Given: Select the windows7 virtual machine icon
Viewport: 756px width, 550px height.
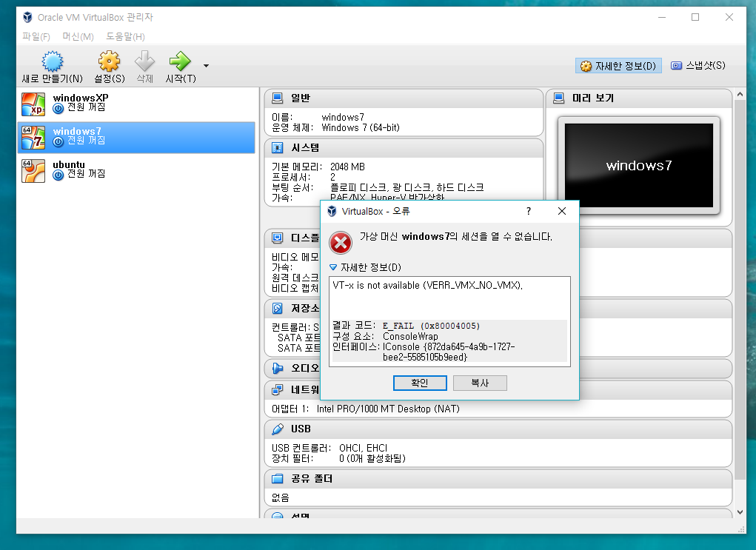Looking at the screenshot, I should coord(33,138).
